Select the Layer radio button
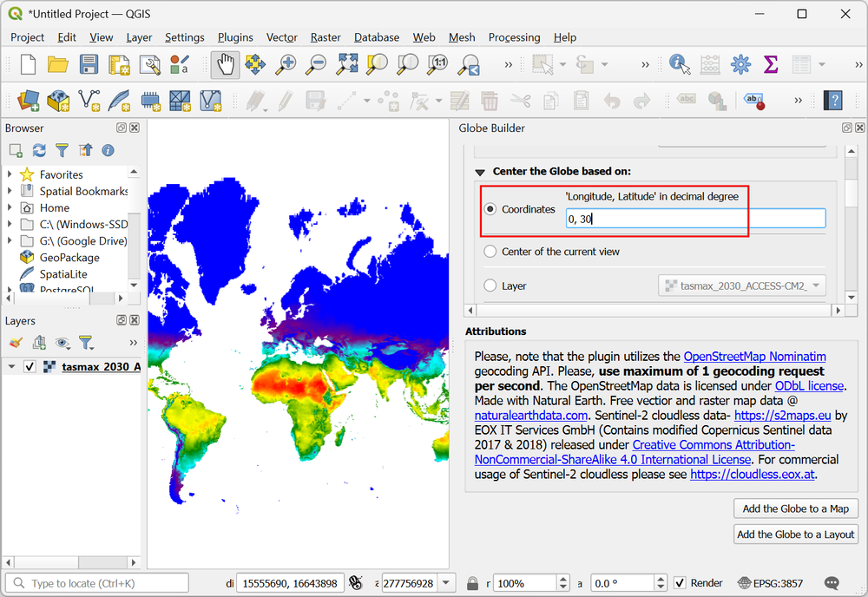The height and width of the screenshot is (597, 868). coord(490,285)
